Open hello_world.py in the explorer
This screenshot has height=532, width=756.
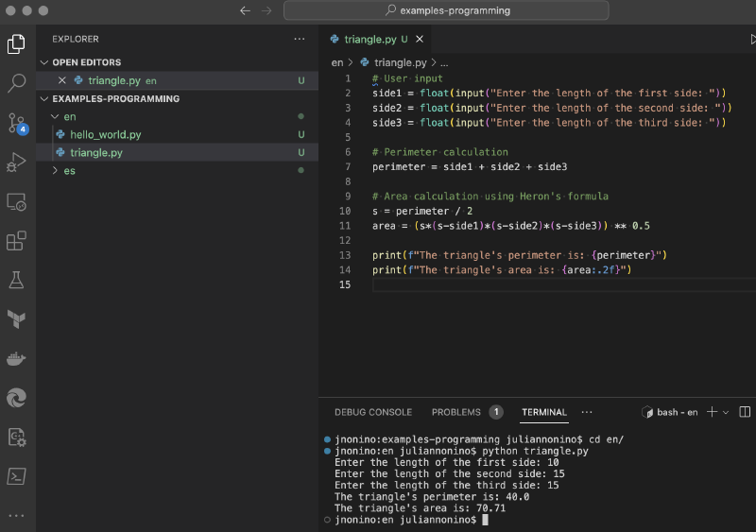(x=105, y=134)
